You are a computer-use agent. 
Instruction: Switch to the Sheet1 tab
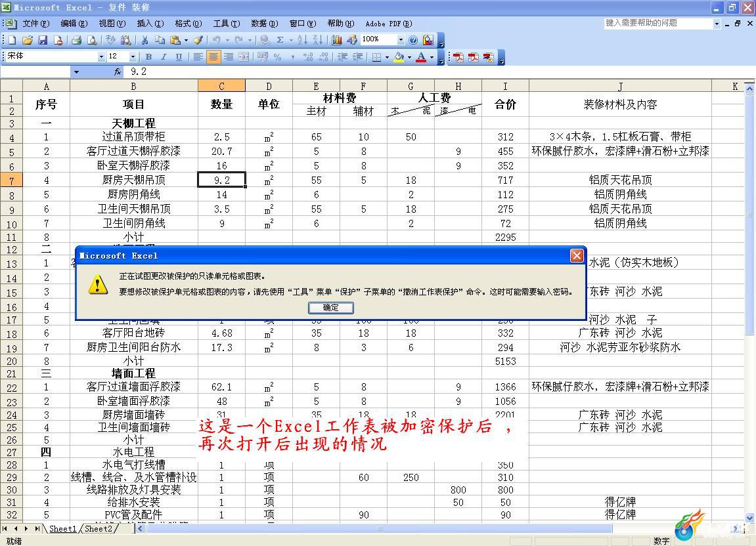click(62, 529)
